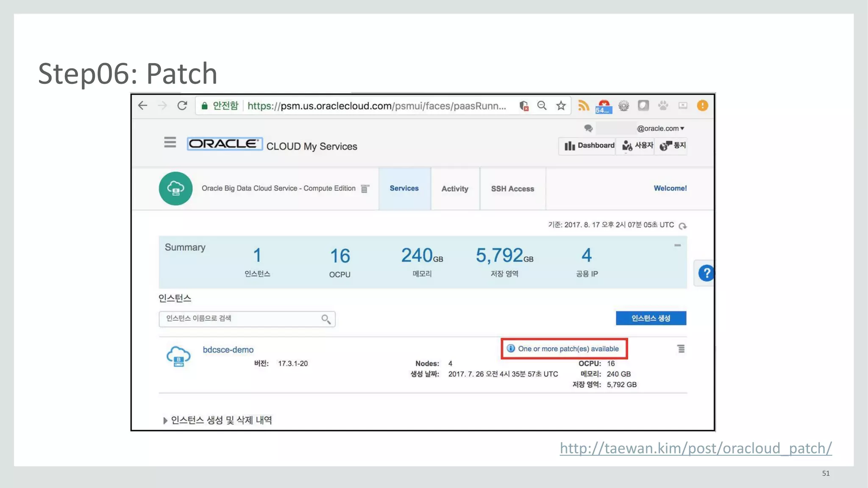Click the RSS feed extension icon
Image resolution: width=868 pixels, height=488 pixels.
click(x=583, y=105)
